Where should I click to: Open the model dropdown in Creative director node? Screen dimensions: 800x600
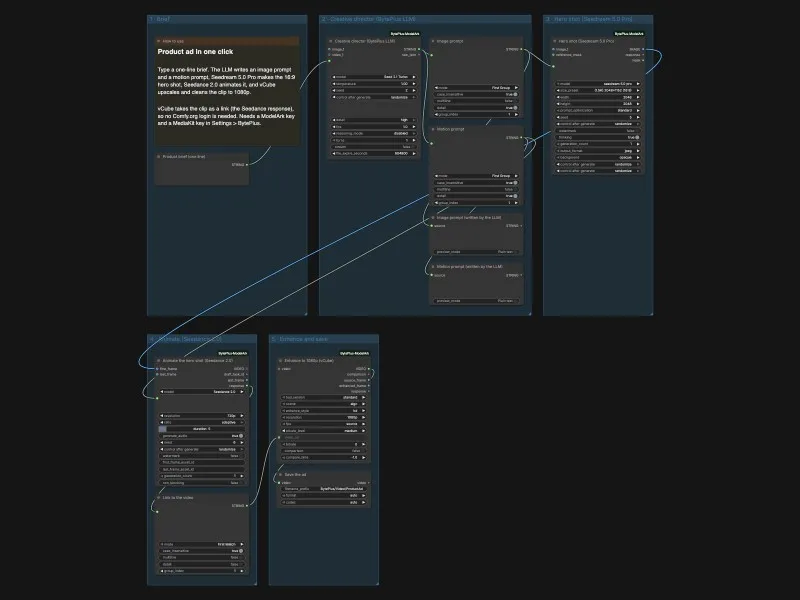374,77
